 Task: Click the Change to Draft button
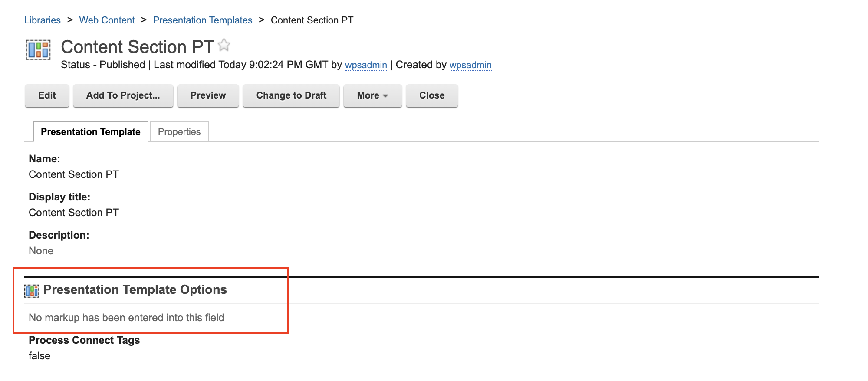tap(291, 95)
